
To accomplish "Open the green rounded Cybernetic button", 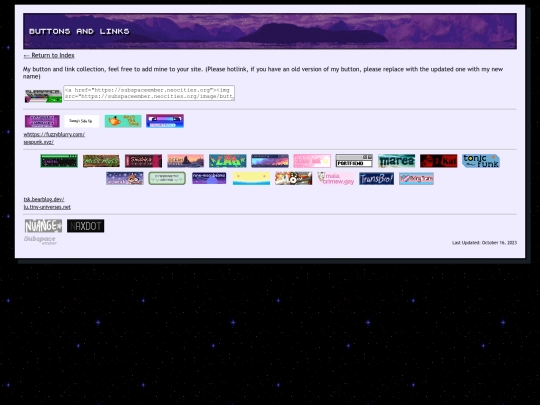I will pos(167,178).
